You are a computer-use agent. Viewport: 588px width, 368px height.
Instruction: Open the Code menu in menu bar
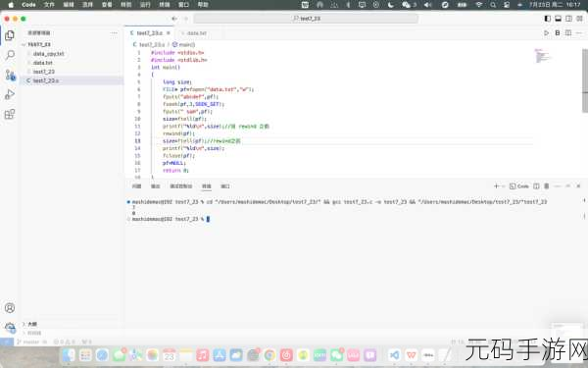28,5
